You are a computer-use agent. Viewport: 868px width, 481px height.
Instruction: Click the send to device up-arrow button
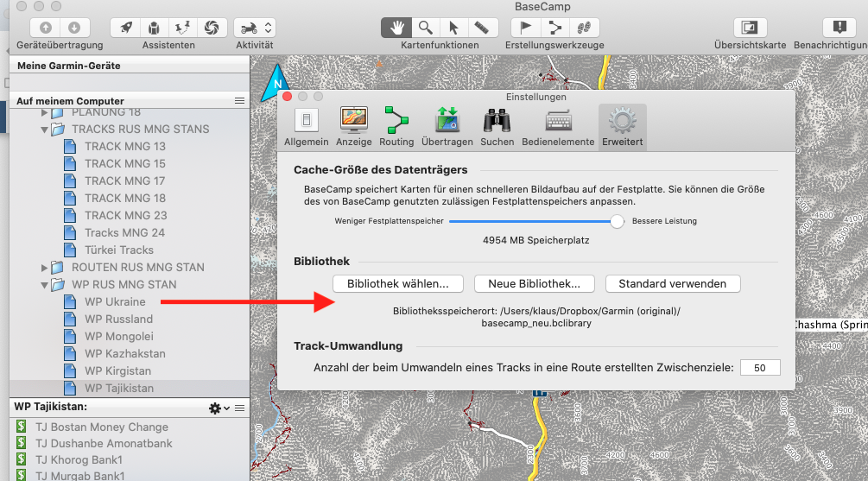pos(46,28)
